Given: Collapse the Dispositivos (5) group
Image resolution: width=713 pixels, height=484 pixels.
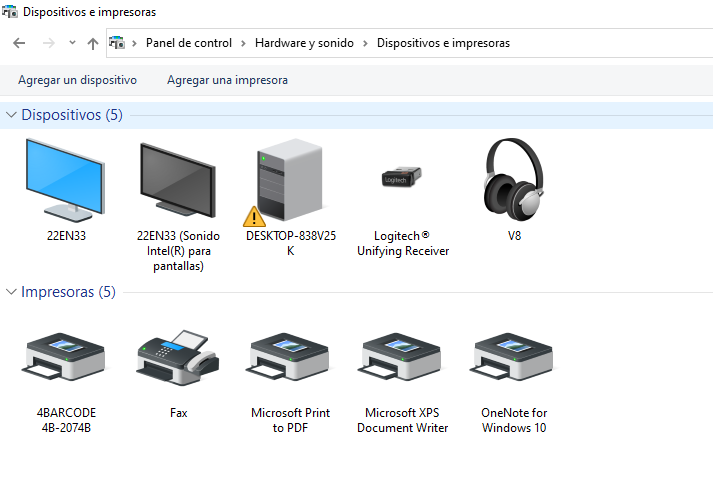Looking at the screenshot, I should click(x=11, y=115).
